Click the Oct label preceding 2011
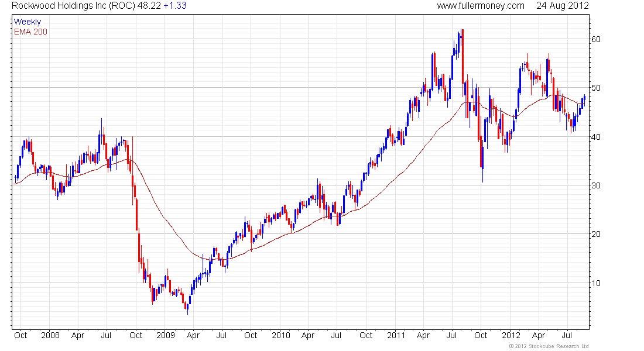 [366, 335]
